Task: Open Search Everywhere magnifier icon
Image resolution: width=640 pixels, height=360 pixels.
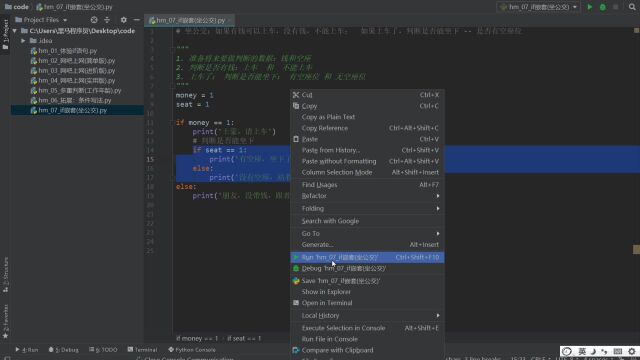Action: point(632,7)
